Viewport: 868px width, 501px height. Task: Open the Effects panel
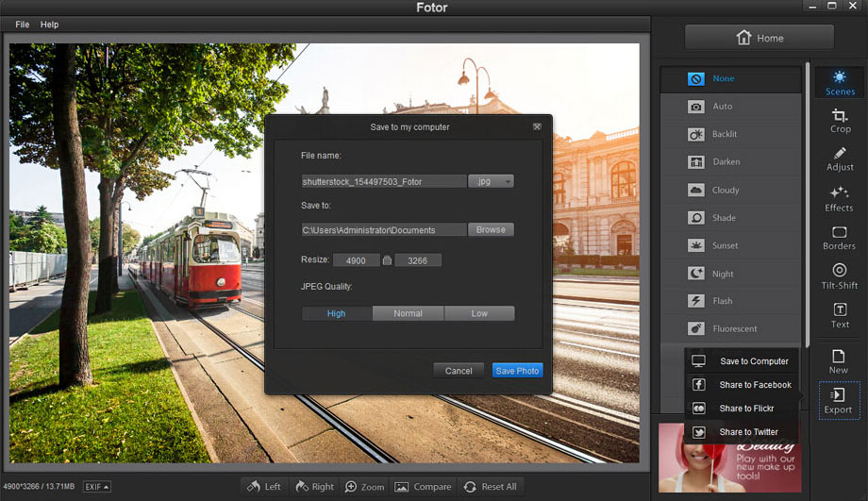[x=839, y=198]
